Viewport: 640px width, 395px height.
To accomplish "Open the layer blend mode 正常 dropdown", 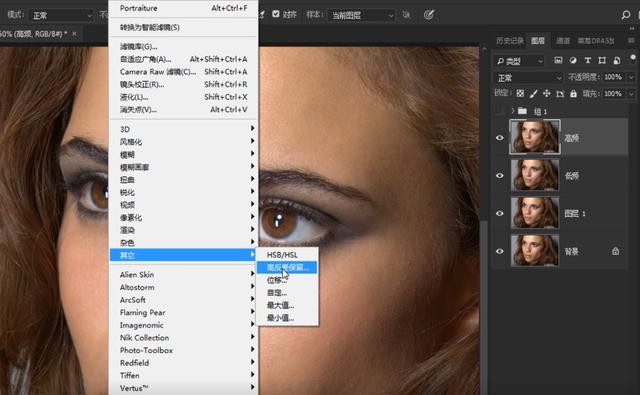I will (529, 78).
